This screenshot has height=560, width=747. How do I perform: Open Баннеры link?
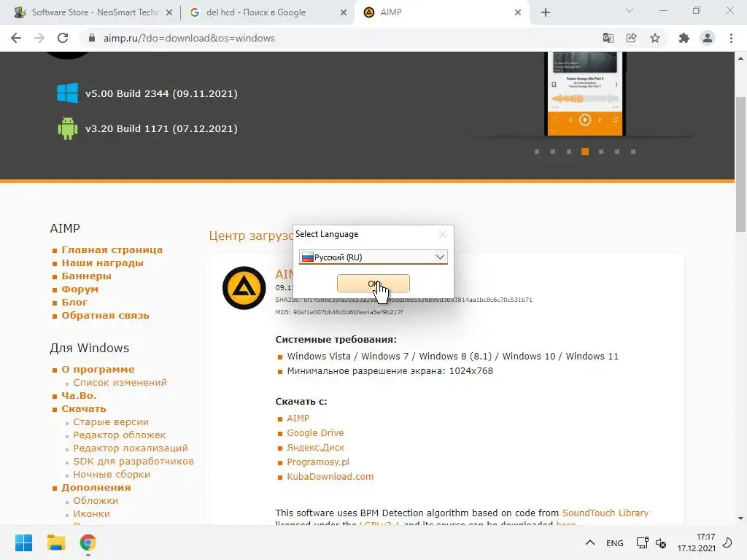(86, 276)
